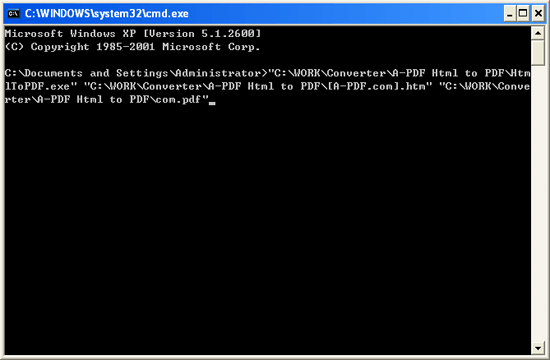This screenshot has width=550, height=360.
Task: Click the scrollbar up arrow
Action: coord(538,33)
